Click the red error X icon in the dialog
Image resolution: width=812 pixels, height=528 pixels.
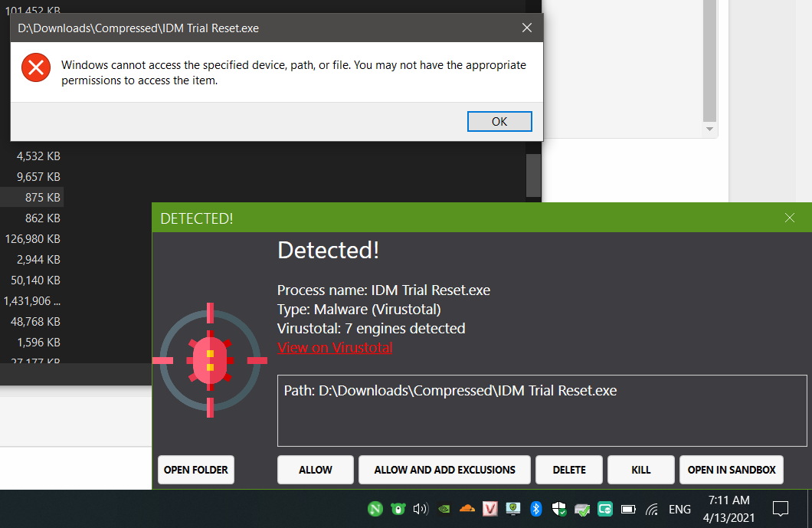(36, 67)
